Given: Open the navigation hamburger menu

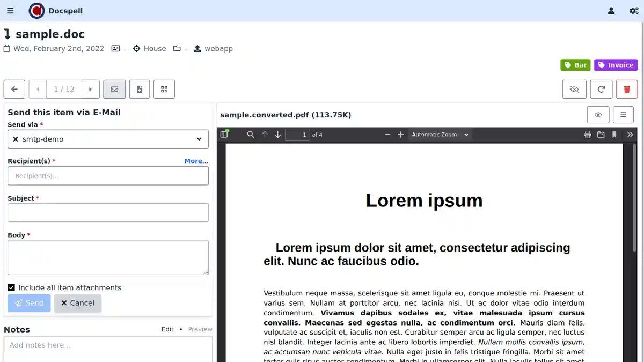Looking at the screenshot, I should 10,11.
